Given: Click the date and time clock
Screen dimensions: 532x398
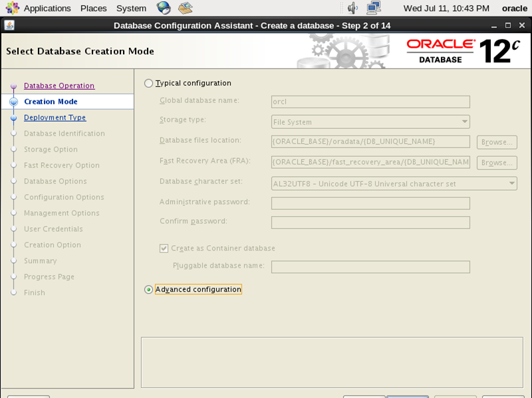Looking at the screenshot, I should pos(446,8).
